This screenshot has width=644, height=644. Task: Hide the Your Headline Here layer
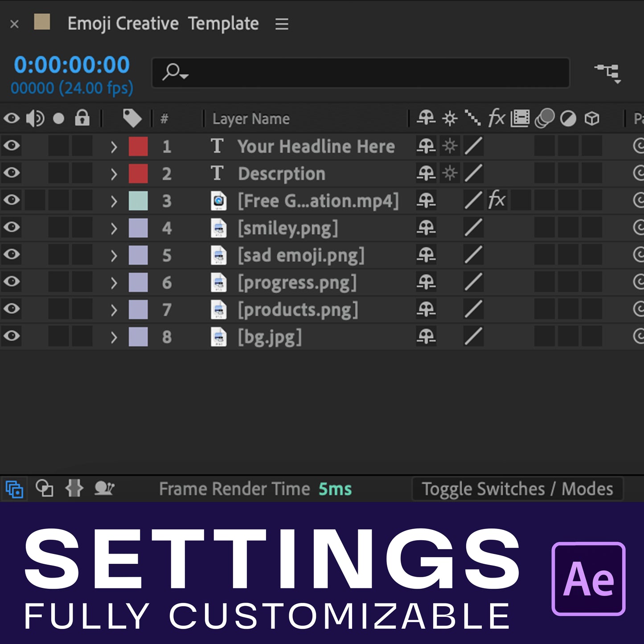click(x=12, y=146)
